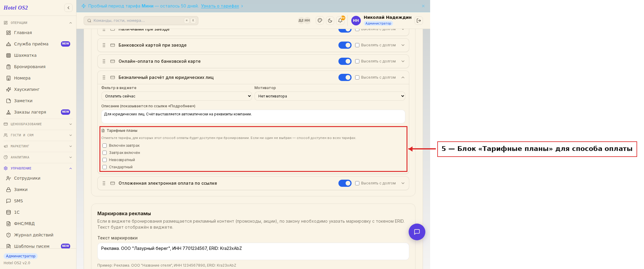
Task: Edit Текст маркировки field
Action: point(253,251)
